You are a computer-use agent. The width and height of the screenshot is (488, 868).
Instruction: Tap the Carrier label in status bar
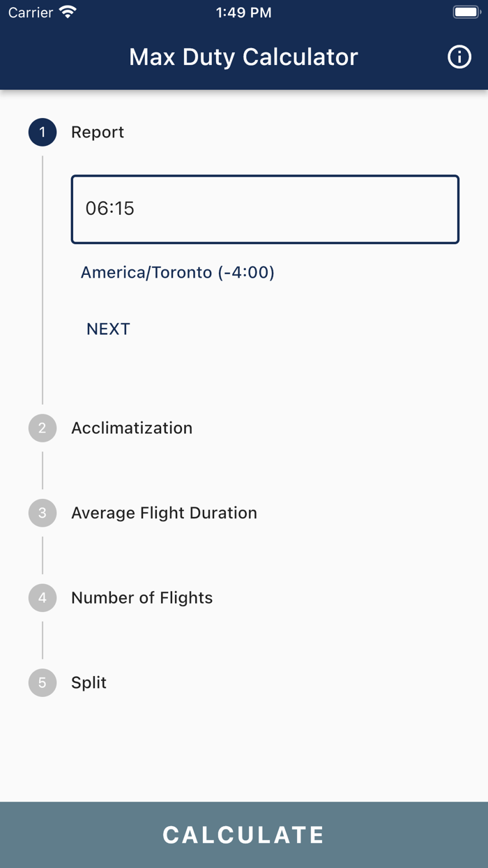pyautogui.click(x=31, y=13)
